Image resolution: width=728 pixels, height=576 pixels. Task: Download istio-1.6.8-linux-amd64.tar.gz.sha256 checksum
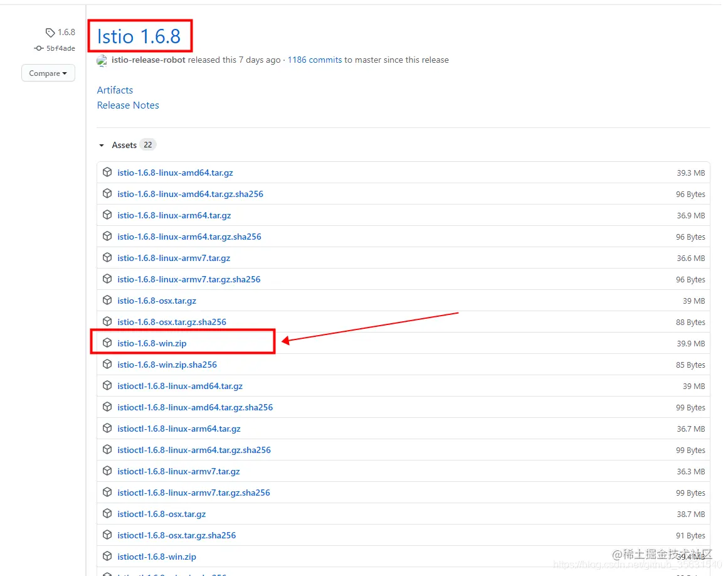coord(191,194)
